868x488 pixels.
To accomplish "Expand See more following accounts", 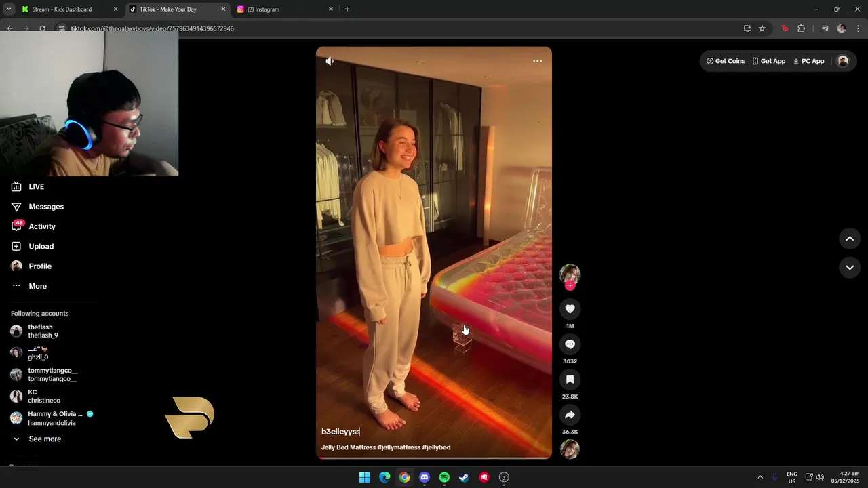I will 37,439.
